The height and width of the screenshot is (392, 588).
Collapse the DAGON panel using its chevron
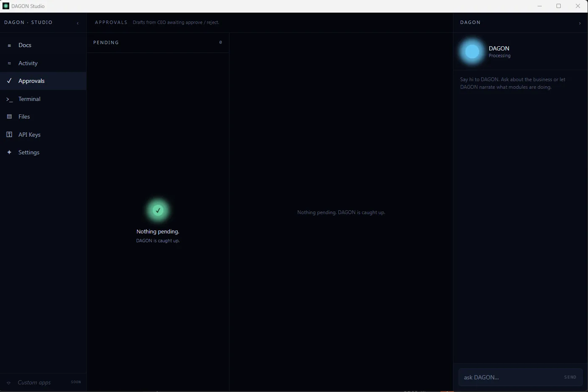580,23
